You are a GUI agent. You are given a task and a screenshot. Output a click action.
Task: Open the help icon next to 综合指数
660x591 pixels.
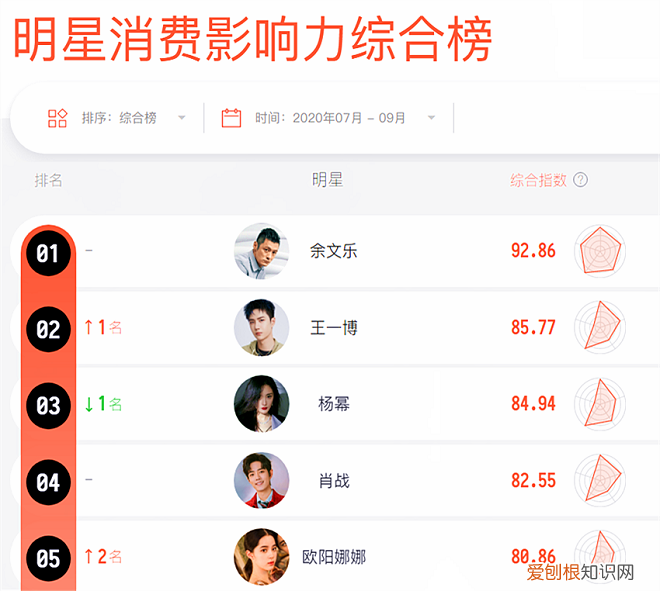(580, 180)
